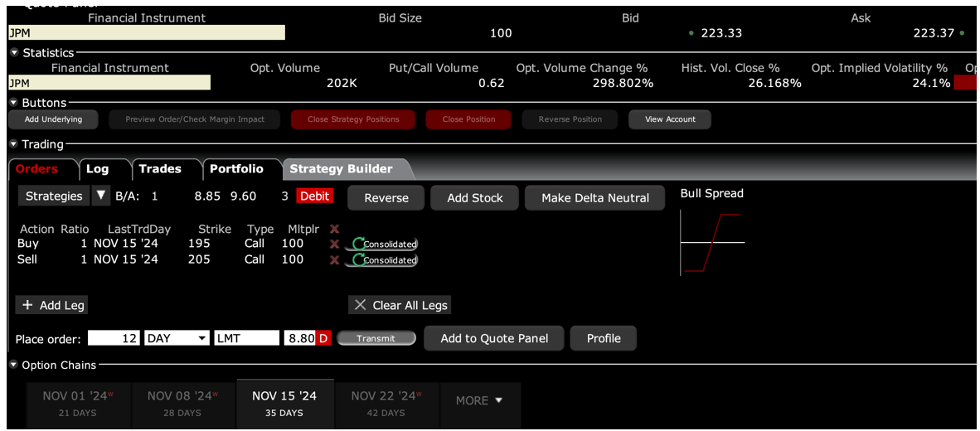This screenshot has width=980, height=431.
Task: Click the Strategies button
Action: tap(54, 196)
